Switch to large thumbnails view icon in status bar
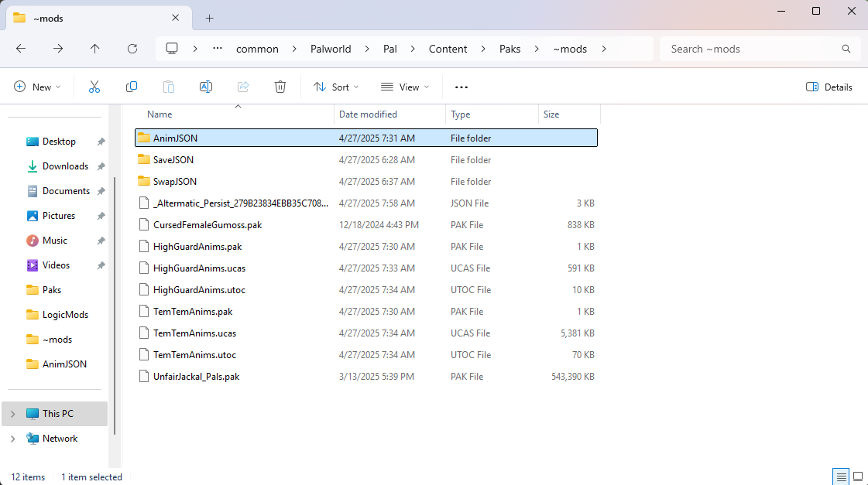The image size is (868, 485). (x=858, y=476)
